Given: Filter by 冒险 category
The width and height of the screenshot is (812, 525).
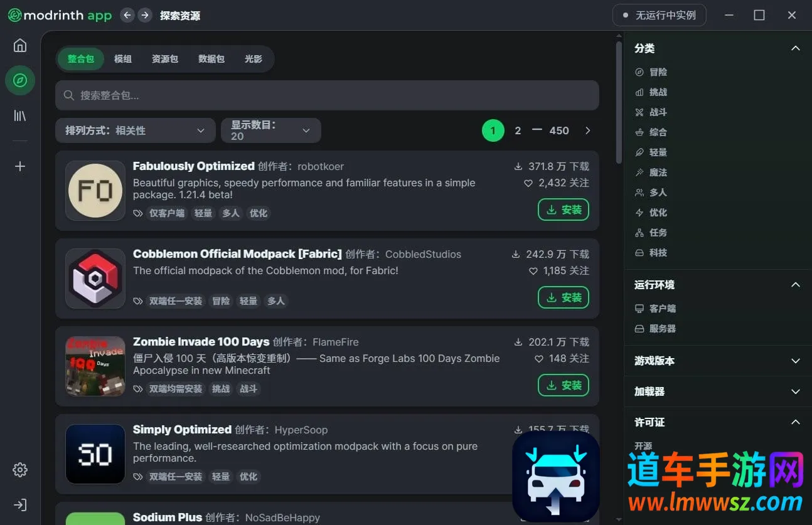Looking at the screenshot, I should click(x=651, y=72).
